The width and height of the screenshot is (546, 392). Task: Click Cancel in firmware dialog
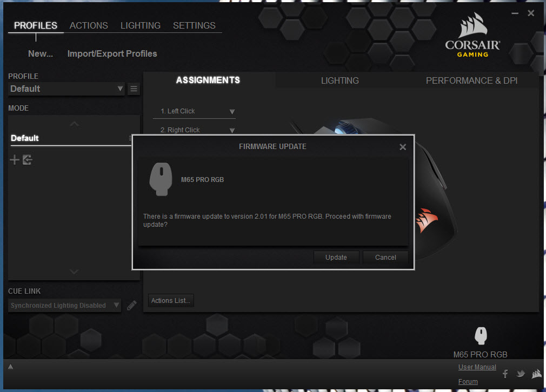[385, 258]
